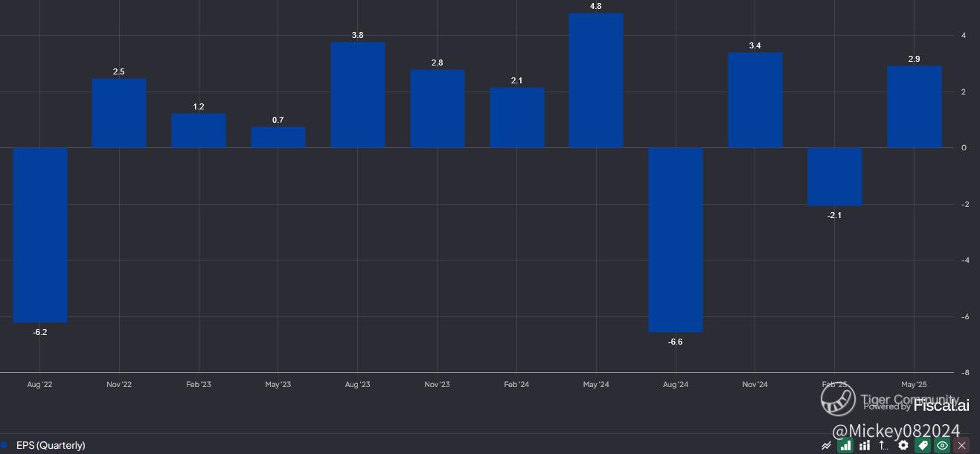
Task: Click the Nov '24 bar at 3.4
Action: click(755, 100)
